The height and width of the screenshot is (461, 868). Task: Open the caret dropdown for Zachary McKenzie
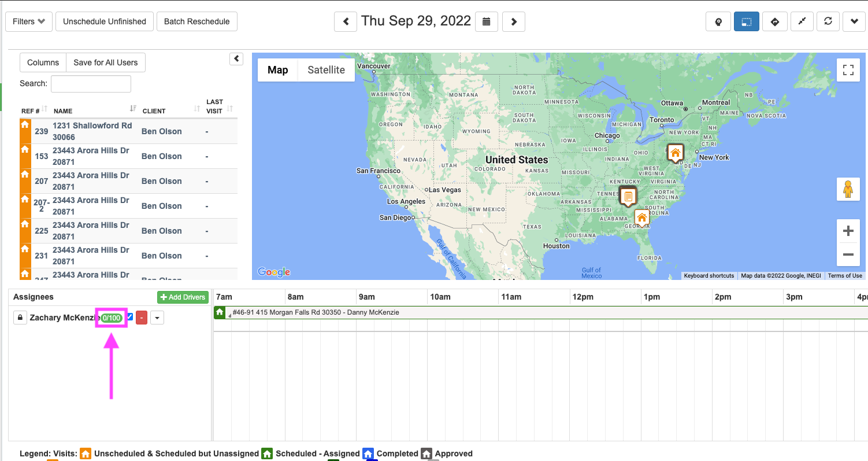(157, 318)
